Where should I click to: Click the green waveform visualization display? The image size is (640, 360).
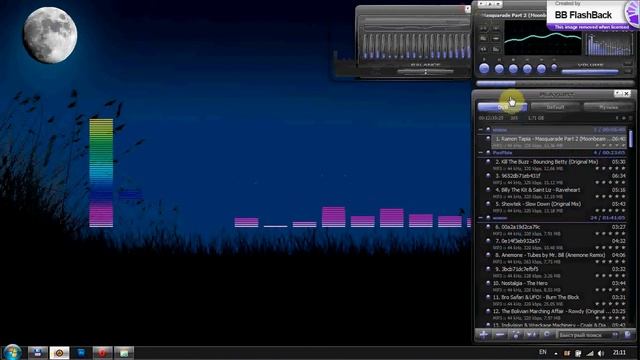click(543, 38)
